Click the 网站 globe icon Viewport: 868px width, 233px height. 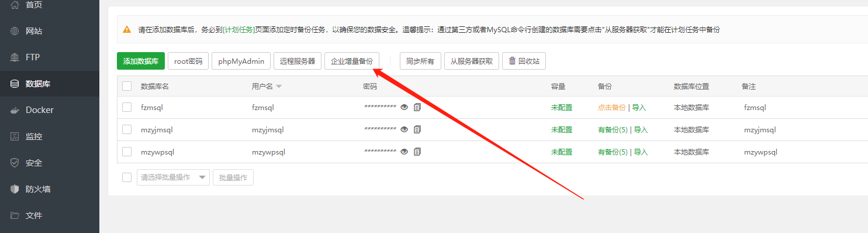point(15,31)
